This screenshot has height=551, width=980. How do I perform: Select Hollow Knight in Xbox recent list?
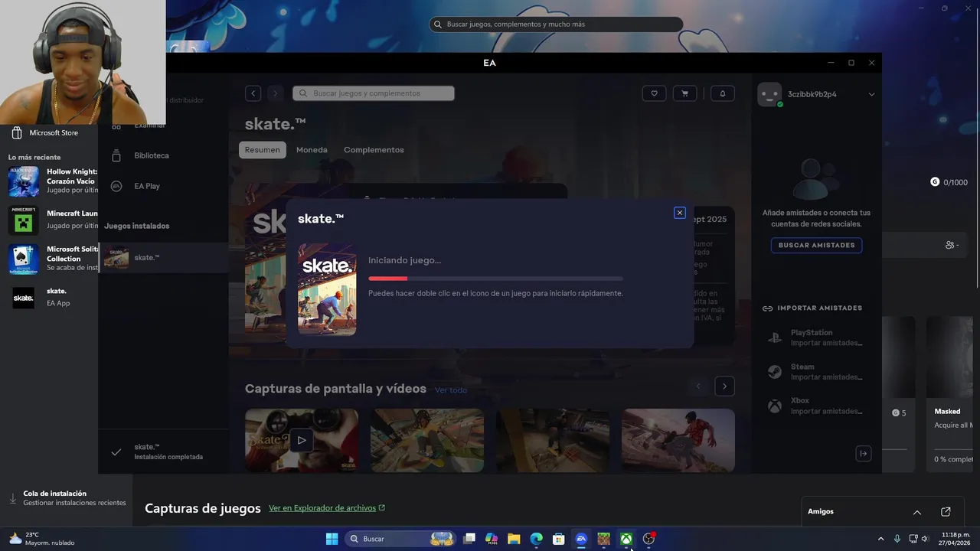pyautogui.click(x=52, y=181)
